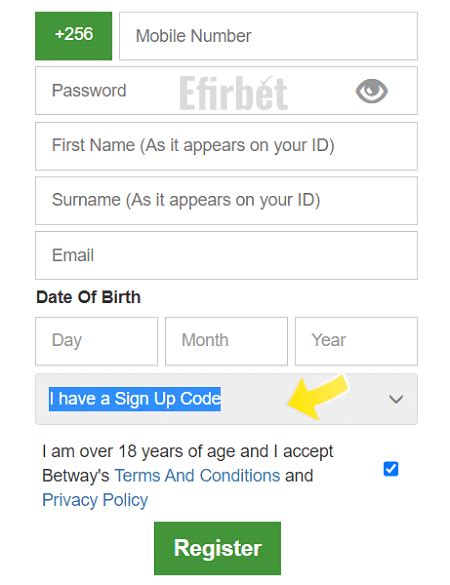
Task: Focus the Mobile Number input field
Action: (268, 36)
